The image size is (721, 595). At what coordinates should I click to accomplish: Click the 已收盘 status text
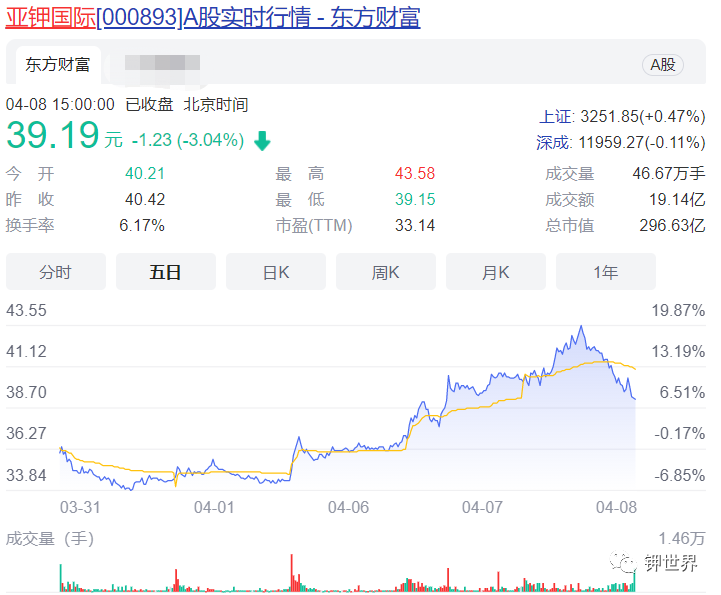pyautogui.click(x=149, y=104)
